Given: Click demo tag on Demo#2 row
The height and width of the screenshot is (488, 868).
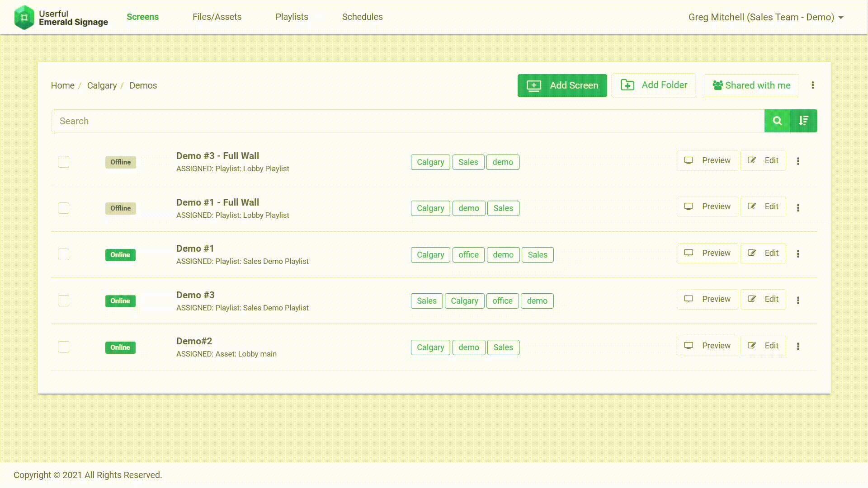Looking at the screenshot, I should point(469,347).
